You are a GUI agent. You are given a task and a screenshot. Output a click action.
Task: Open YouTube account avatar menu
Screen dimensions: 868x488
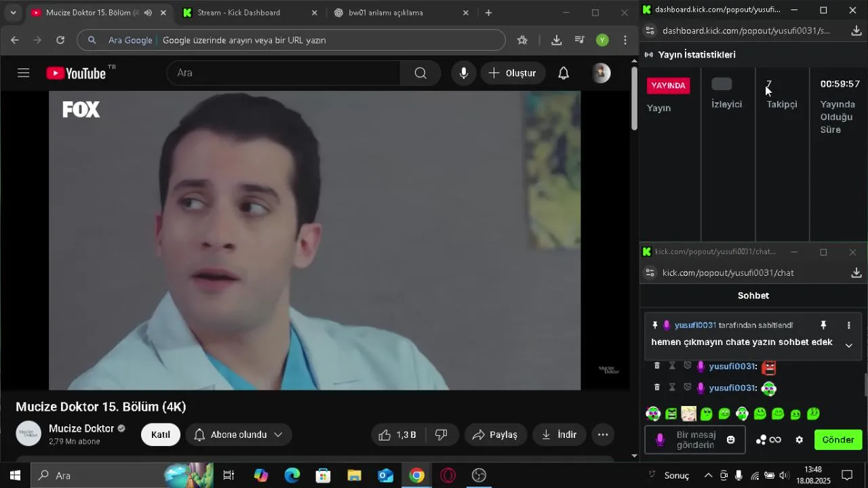click(x=601, y=73)
